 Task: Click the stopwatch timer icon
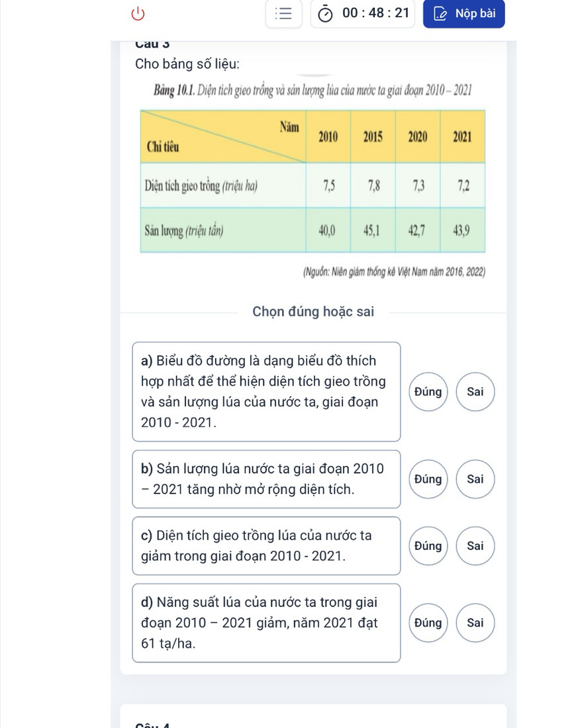(325, 14)
